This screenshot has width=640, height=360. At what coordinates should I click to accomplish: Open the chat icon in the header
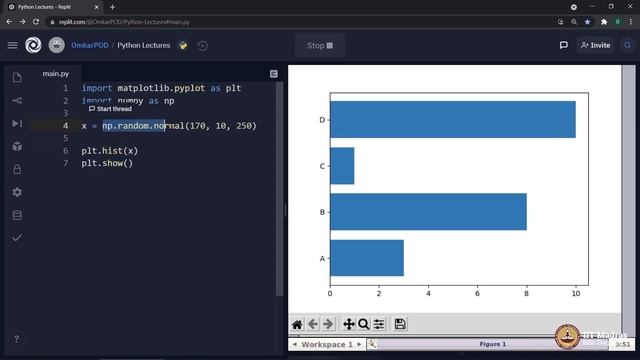pyautogui.click(x=564, y=45)
